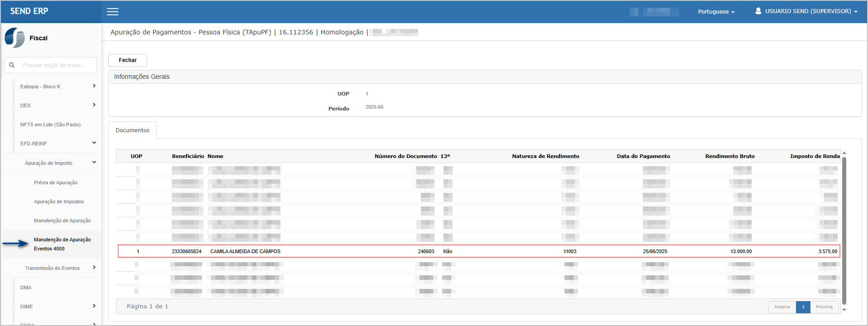This screenshot has width=868, height=326.
Task: Click payment date 25/06/2025
Action: [655, 251]
